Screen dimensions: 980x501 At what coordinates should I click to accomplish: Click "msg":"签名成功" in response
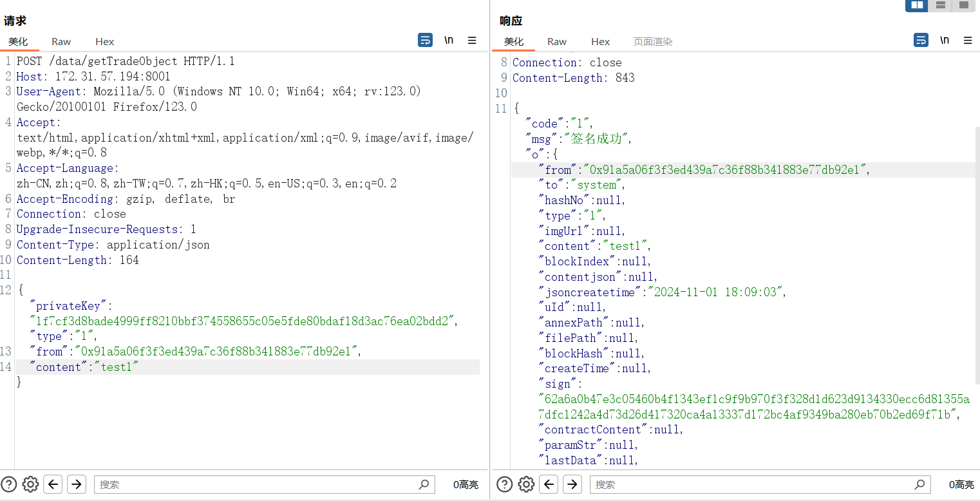point(580,139)
